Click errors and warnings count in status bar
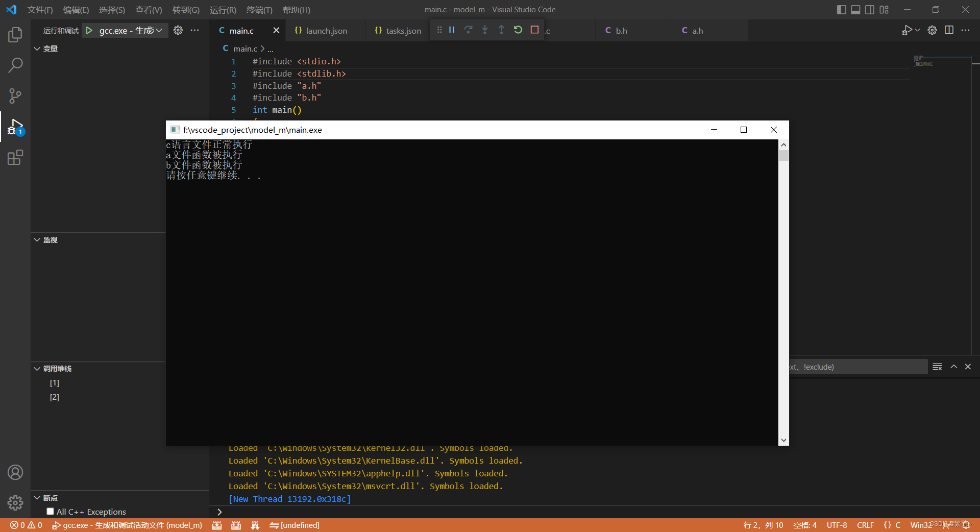980x532 pixels. click(26, 525)
